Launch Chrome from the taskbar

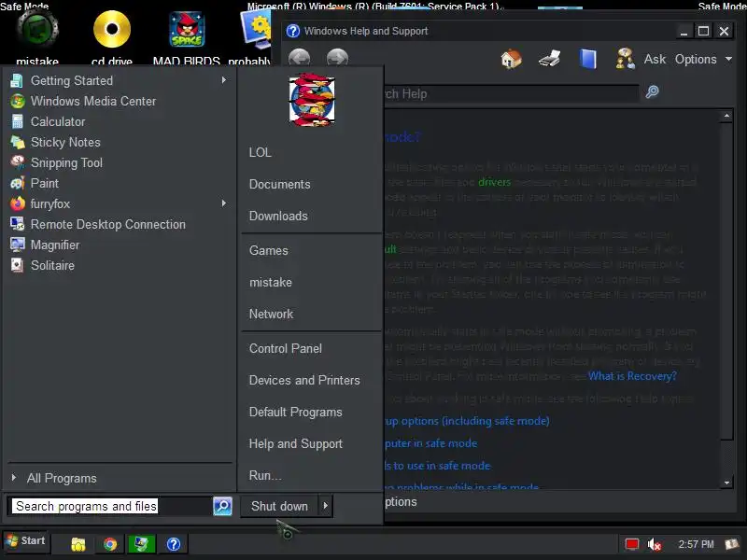[x=110, y=544]
